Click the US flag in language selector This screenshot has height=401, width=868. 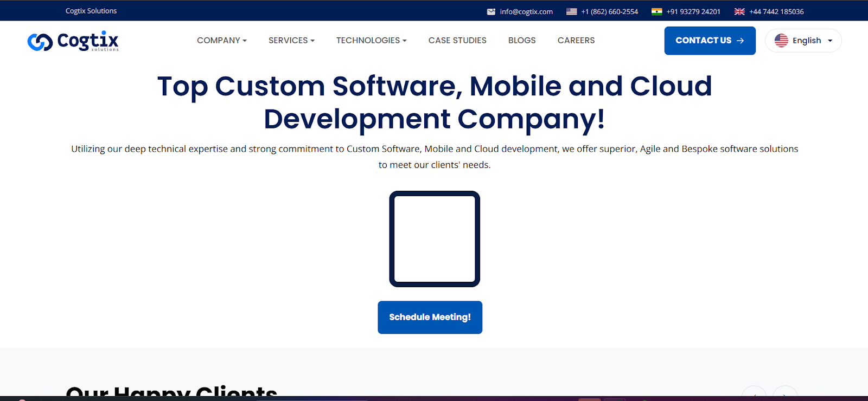pos(781,41)
